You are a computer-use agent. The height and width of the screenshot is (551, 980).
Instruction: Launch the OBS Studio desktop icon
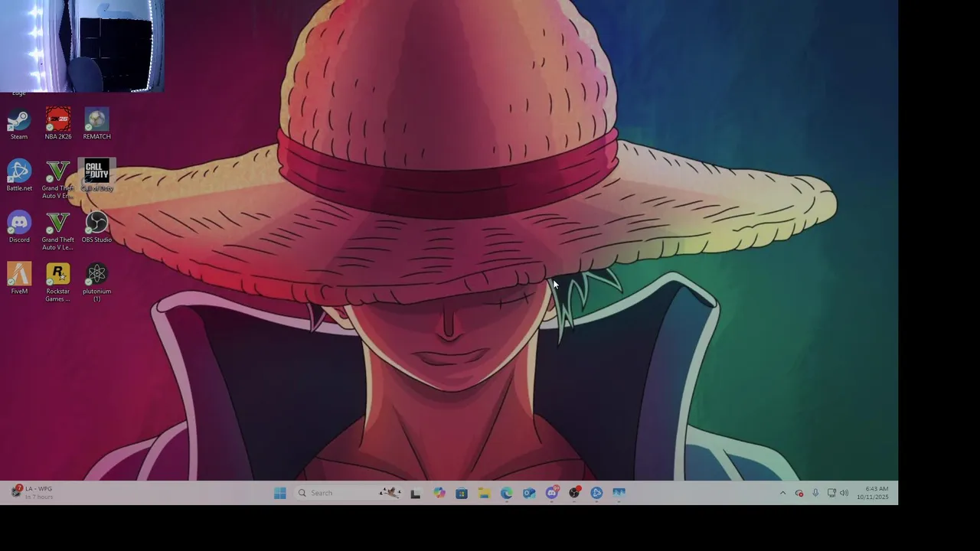(x=96, y=228)
